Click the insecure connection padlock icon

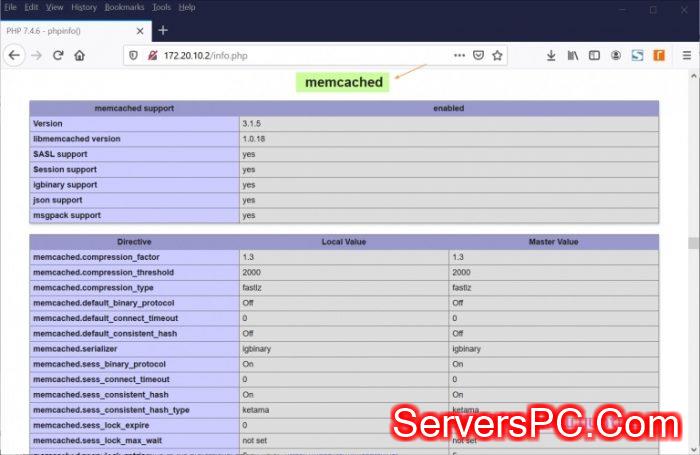pyautogui.click(x=151, y=55)
